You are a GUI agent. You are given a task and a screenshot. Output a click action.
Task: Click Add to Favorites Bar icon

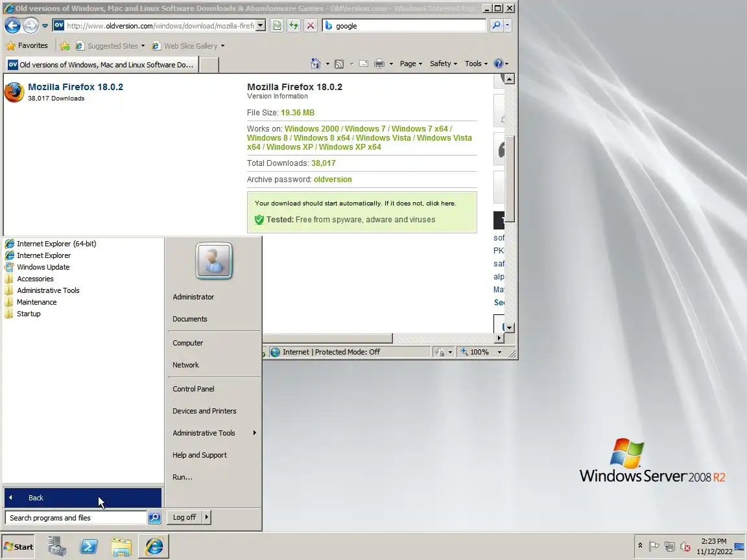coord(65,46)
